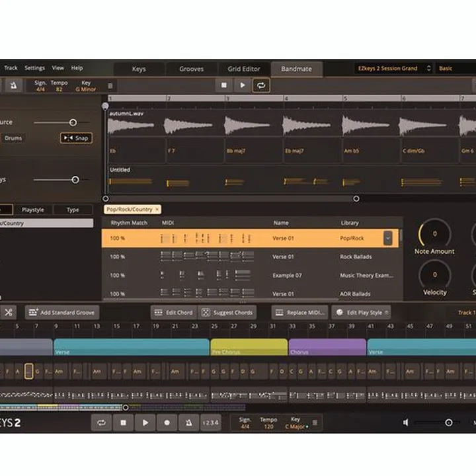476x476 pixels.
Task: Stop main song playback
Action: tap(123, 422)
